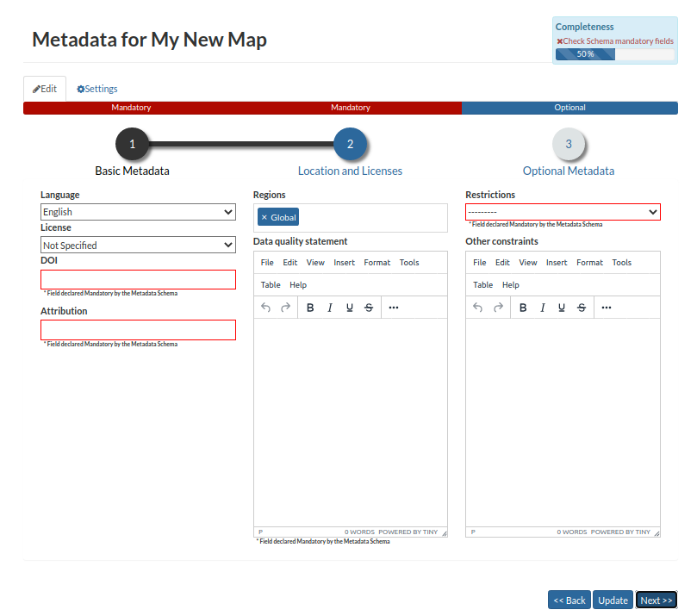Open File menu in Other constraints editor
The image size is (697, 616).
click(x=479, y=262)
